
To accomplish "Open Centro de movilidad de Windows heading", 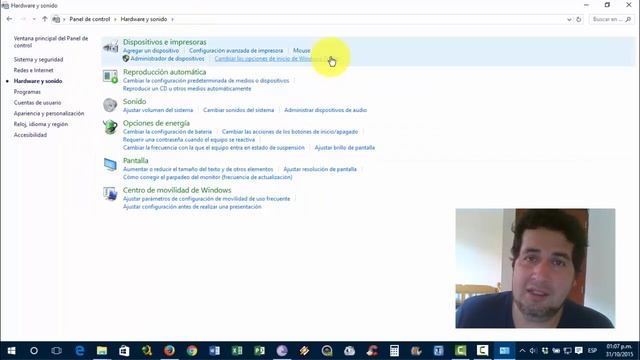I will (177, 190).
